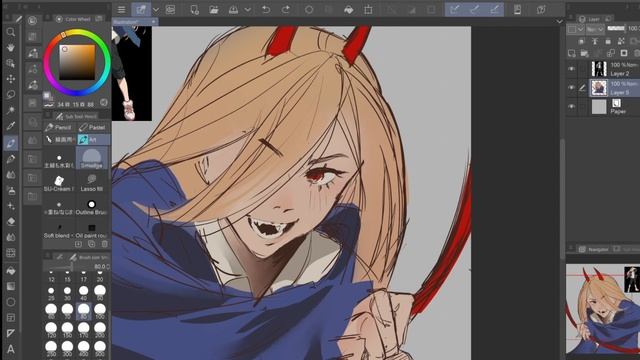This screenshot has height=360, width=640.
Task: Click the Fill command bar icon
Action: coord(349,10)
